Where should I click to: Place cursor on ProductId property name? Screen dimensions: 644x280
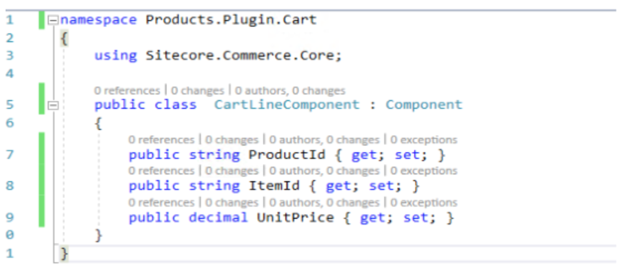click(x=288, y=155)
